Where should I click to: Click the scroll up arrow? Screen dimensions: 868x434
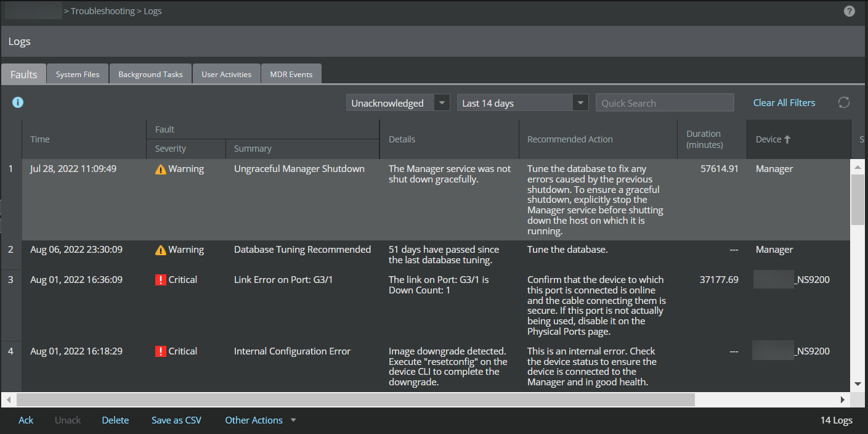(x=858, y=166)
